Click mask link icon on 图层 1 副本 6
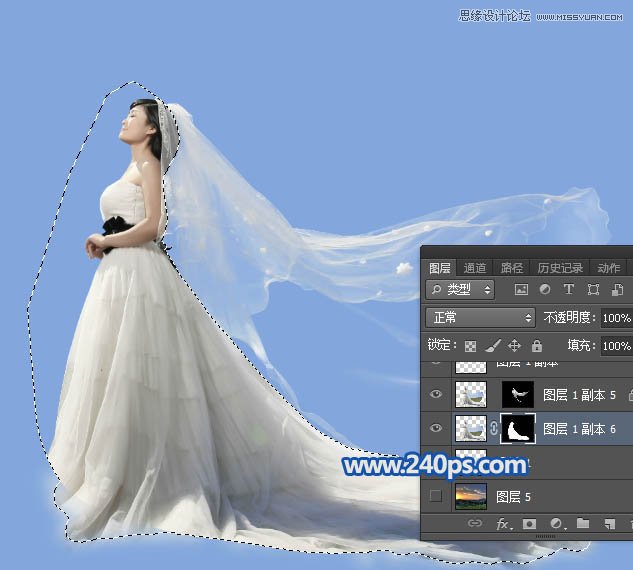This screenshot has height=570, width=633. [493, 428]
